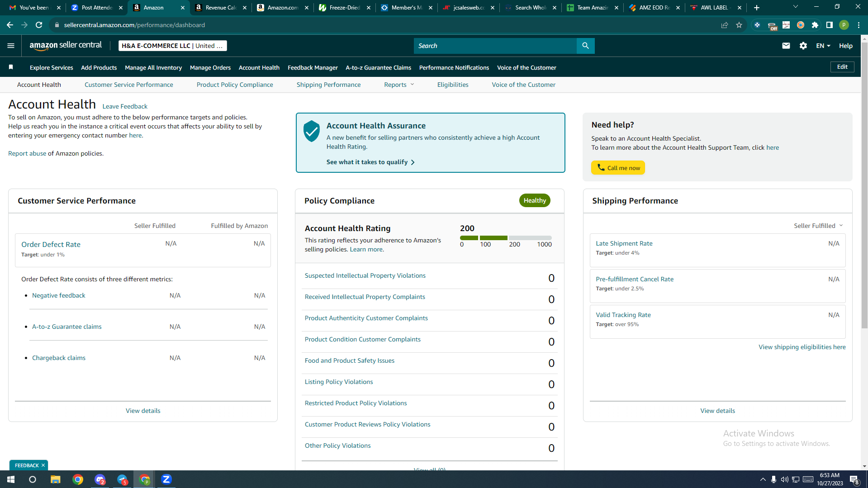Click the browser address bar
The width and height of the screenshot is (868, 488).
click(x=384, y=25)
